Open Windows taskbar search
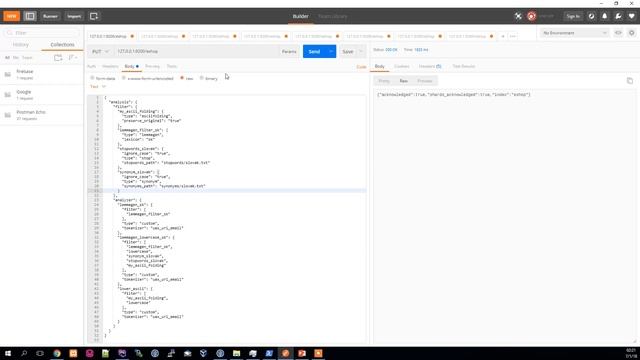Image resolution: width=640 pixels, height=360 pixels. [24, 353]
